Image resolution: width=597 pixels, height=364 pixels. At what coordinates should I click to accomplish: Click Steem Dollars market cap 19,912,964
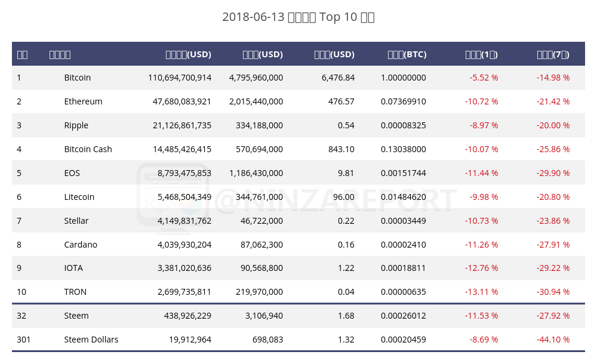(190, 340)
